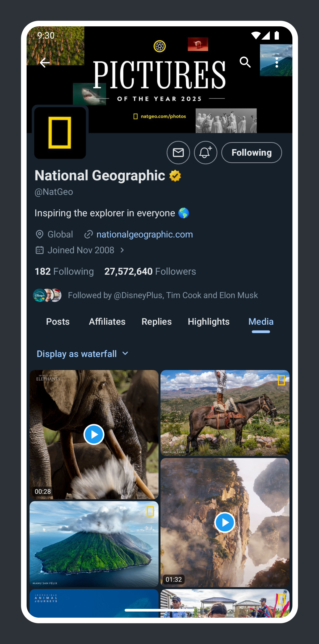Tap the National Geographic profile avatar
This screenshot has height=644, width=319.
pos(60,133)
